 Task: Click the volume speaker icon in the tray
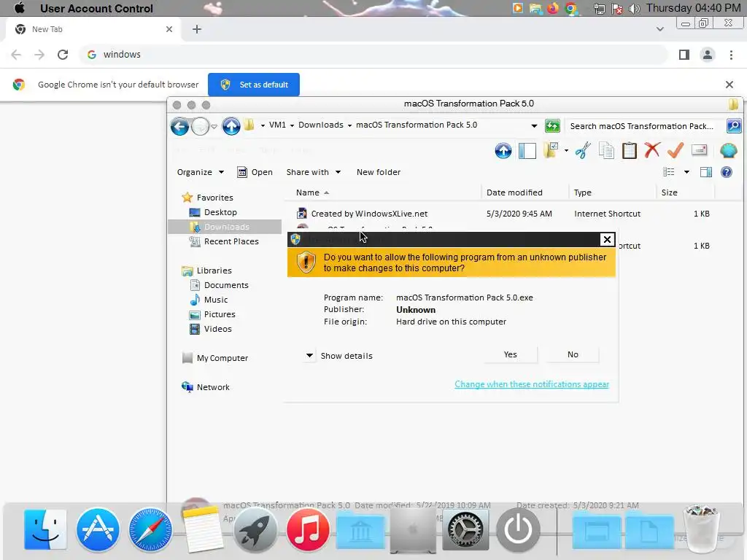pyautogui.click(x=634, y=9)
